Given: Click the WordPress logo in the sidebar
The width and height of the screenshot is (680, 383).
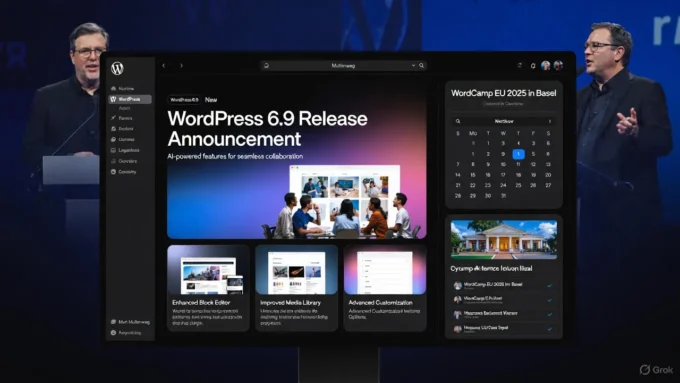Looking at the screenshot, I should coord(117,68).
